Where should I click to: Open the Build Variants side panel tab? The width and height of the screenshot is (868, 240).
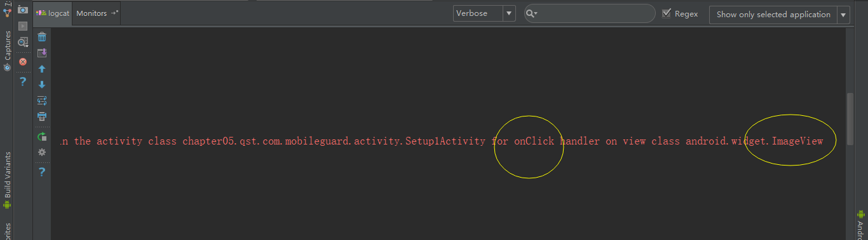[7, 180]
